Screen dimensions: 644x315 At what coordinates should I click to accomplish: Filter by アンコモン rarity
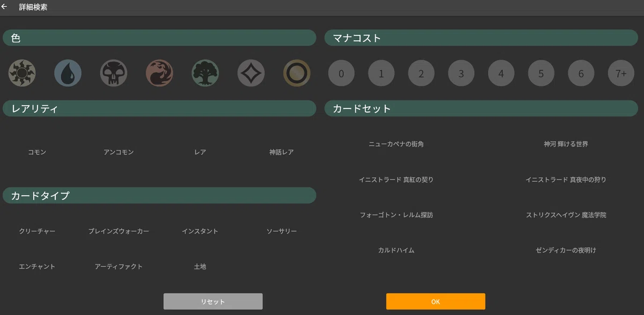[x=119, y=152]
